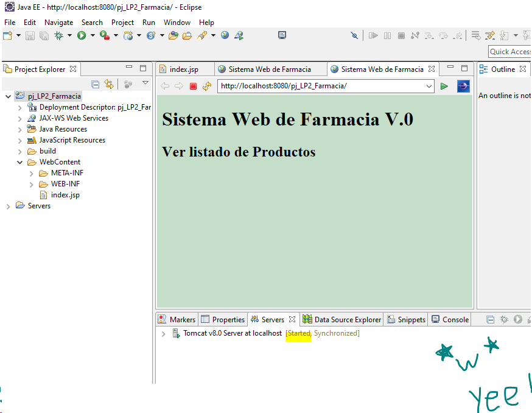The width and height of the screenshot is (532, 413).
Task: Click the Run toolbar icon
Action: (82, 36)
